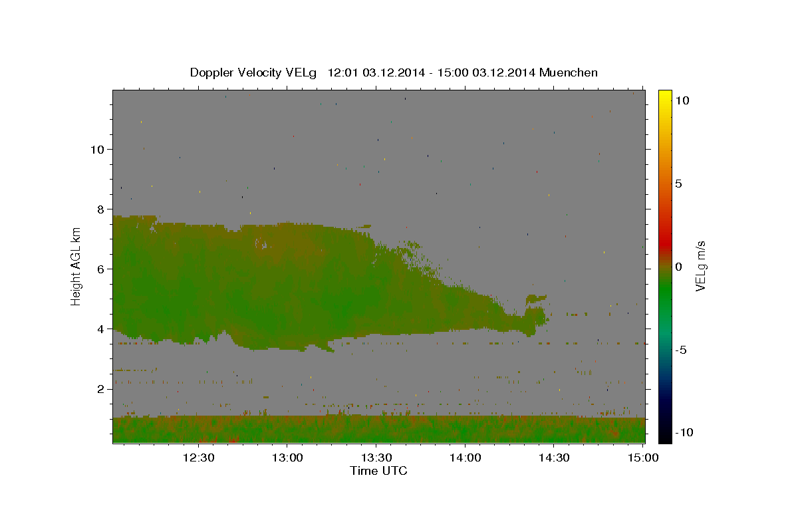Image resolution: width=798 pixels, height=532 pixels.
Task: Click the 13:30 time tick label
Action: point(376,458)
